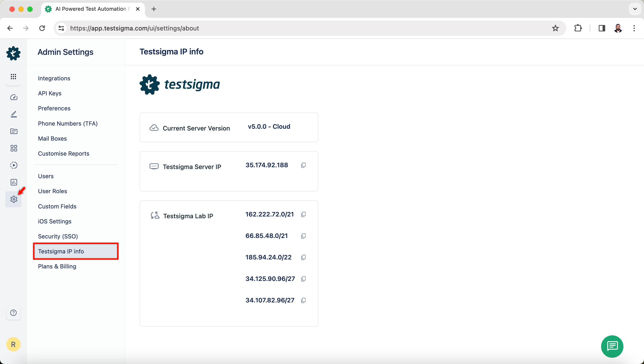Open Phone Numbers (TFA) settings
Image resolution: width=644 pixels, height=364 pixels.
point(68,124)
